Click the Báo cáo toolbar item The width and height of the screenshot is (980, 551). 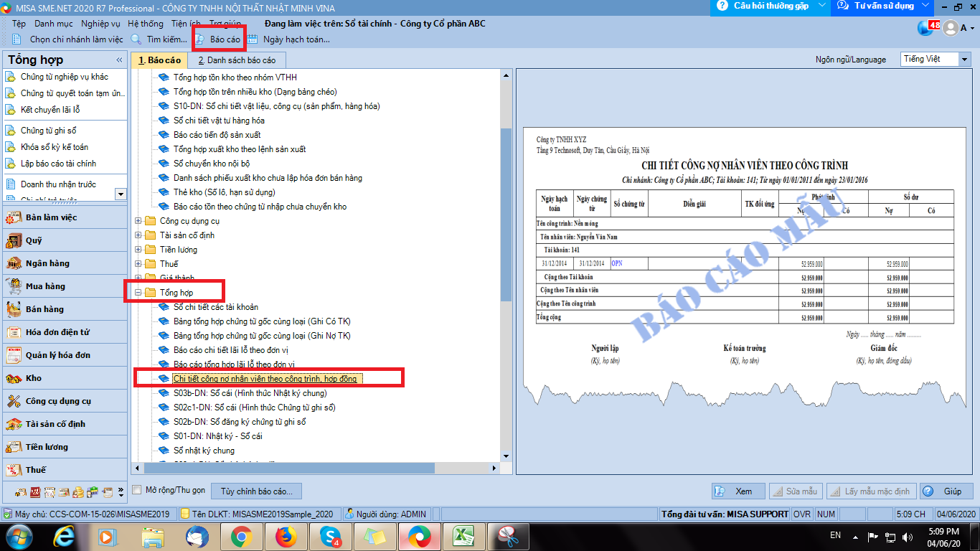click(x=217, y=39)
